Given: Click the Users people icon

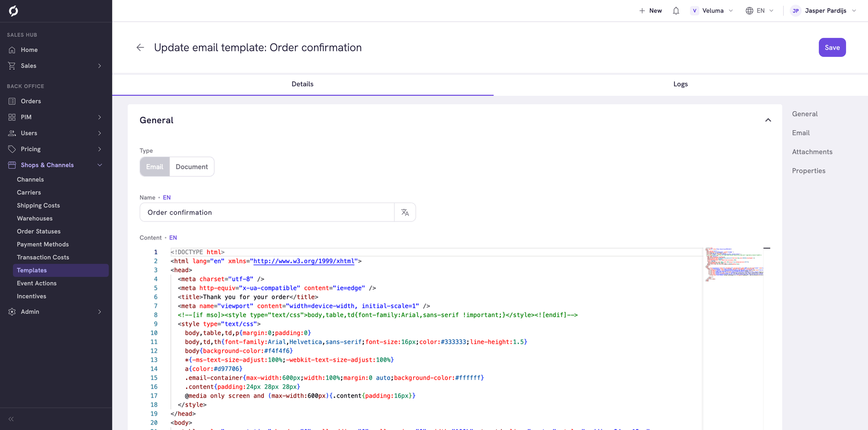Looking at the screenshot, I should tap(12, 133).
